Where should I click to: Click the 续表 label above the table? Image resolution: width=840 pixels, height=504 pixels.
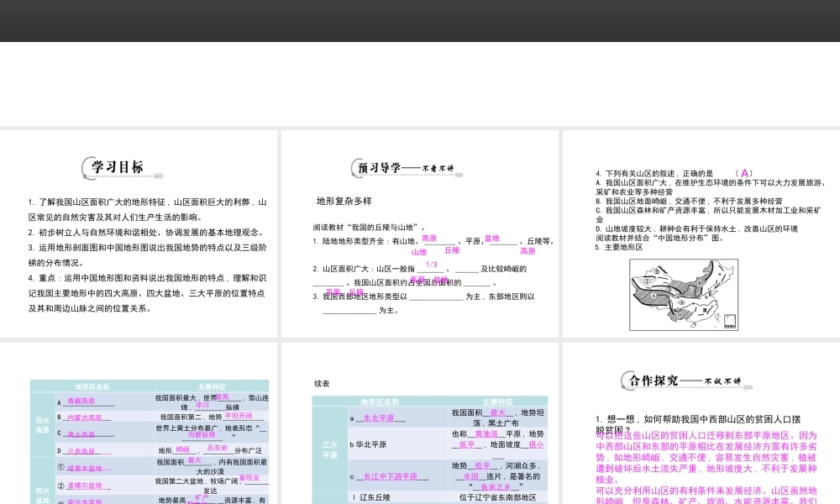click(323, 384)
